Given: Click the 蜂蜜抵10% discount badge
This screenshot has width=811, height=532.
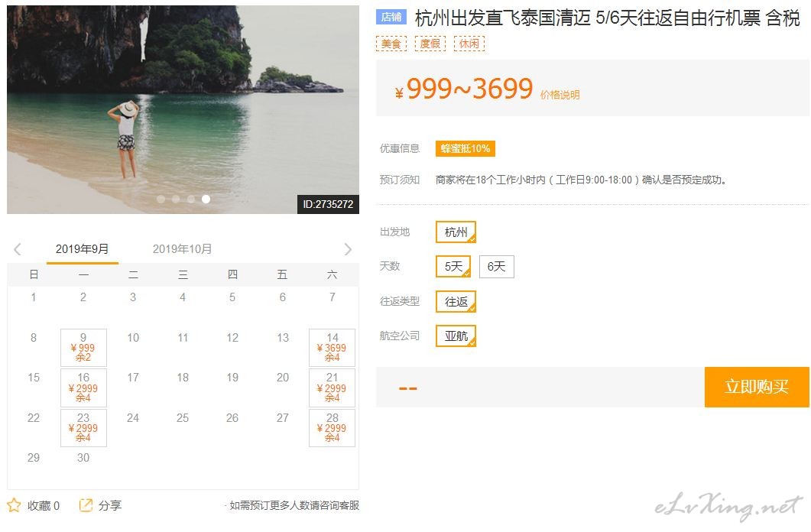Looking at the screenshot, I should (x=465, y=149).
